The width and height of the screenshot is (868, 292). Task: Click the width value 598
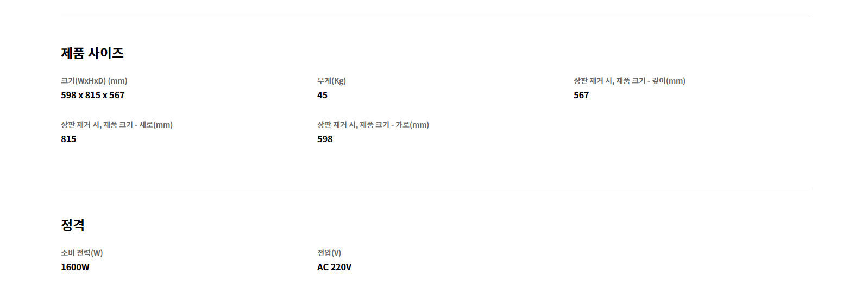[x=325, y=139]
